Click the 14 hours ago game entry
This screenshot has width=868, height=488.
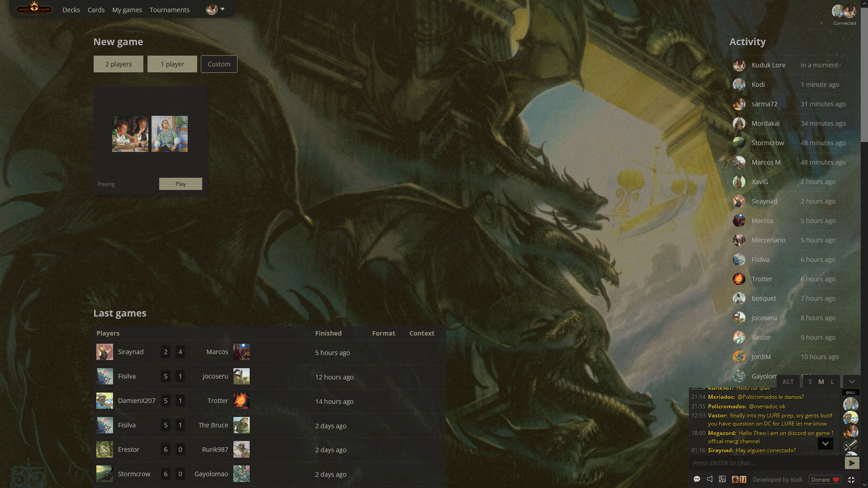click(x=334, y=402)
